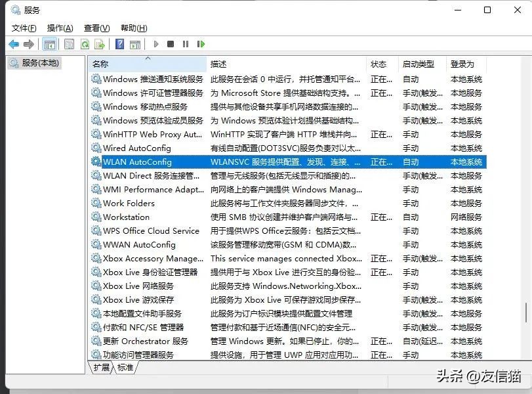Sort services by the 名称 column header
Viewport: 532px width, 394px height.
click(100, 64)
